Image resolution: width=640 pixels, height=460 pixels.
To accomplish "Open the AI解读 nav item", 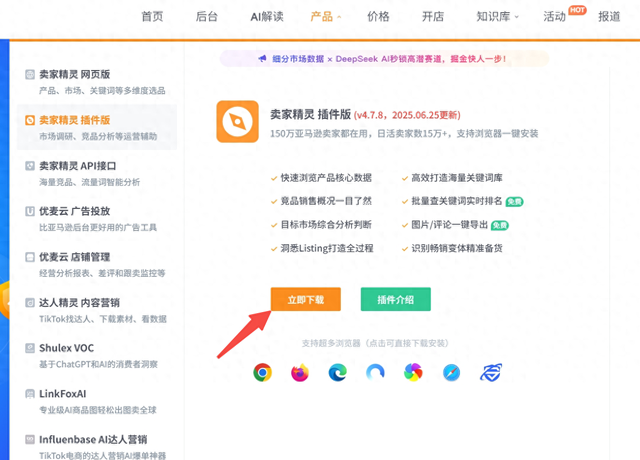I will point(267,16).
